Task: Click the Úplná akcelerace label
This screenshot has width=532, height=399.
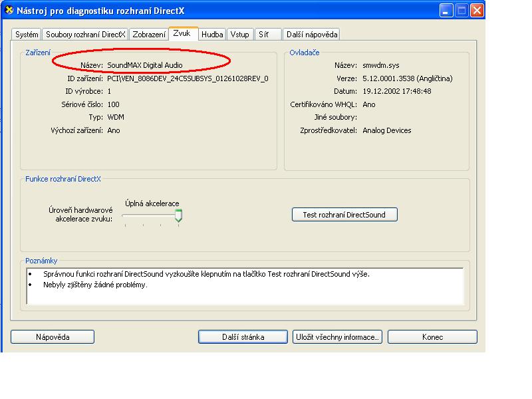Action: click(152, 203)
